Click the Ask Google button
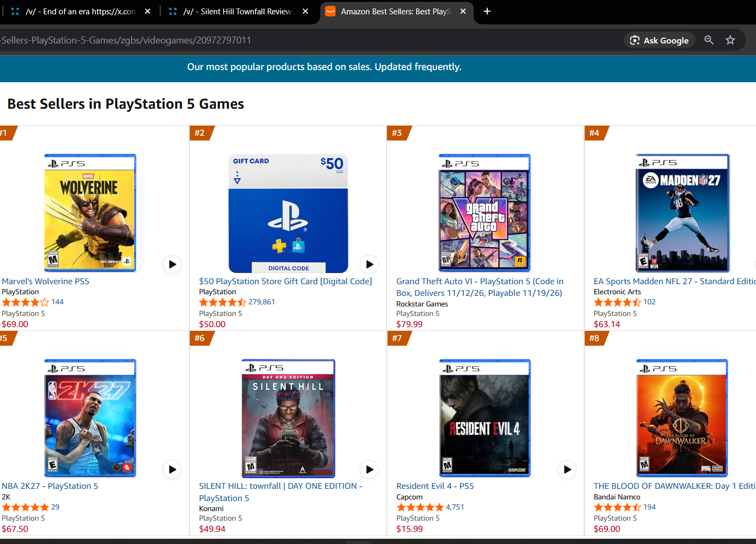 [659, 40]
